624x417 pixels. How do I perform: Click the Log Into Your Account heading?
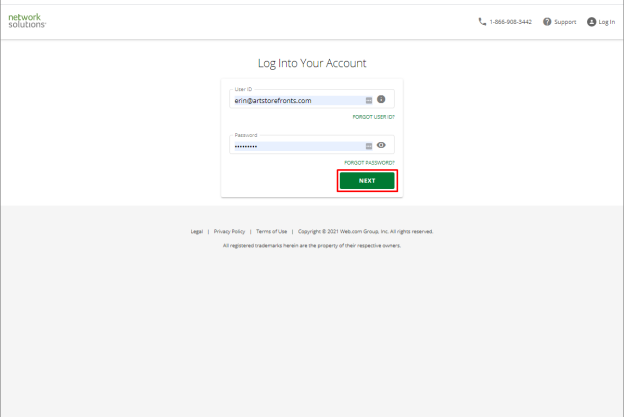click(312, 63)
